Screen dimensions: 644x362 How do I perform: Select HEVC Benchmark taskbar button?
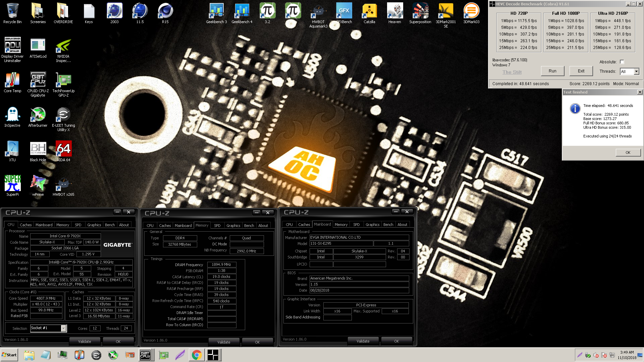213,355
